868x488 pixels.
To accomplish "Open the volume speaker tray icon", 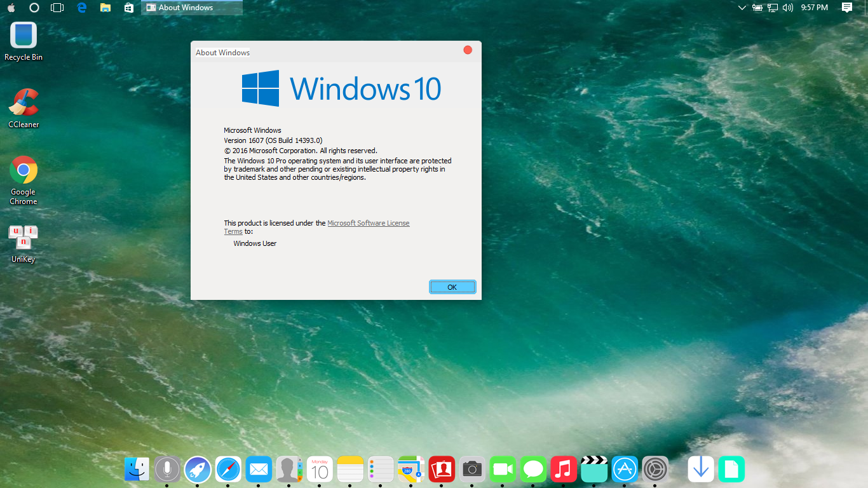I will point(788,8).
